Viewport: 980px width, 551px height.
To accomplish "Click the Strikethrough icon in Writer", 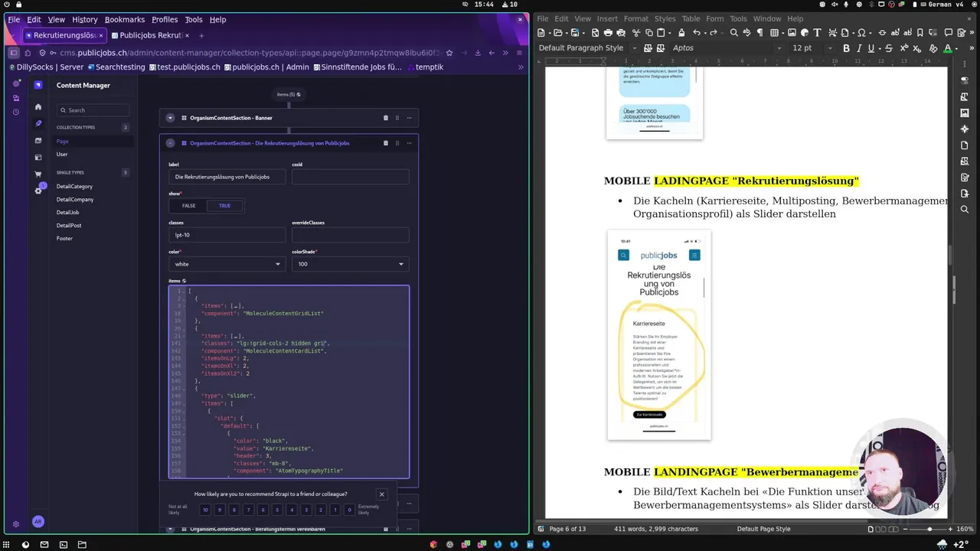I will (x=889, y=48).
